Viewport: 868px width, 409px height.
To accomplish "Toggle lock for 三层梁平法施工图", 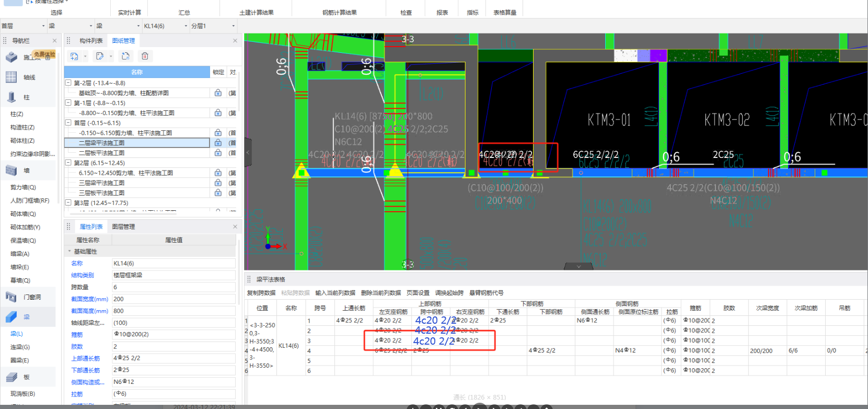I will 218,183.
